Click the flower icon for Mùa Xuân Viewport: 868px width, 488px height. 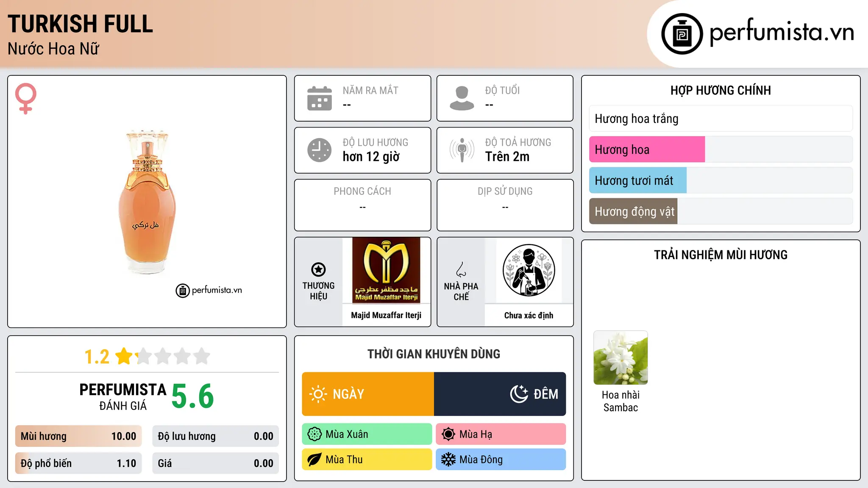314,434
